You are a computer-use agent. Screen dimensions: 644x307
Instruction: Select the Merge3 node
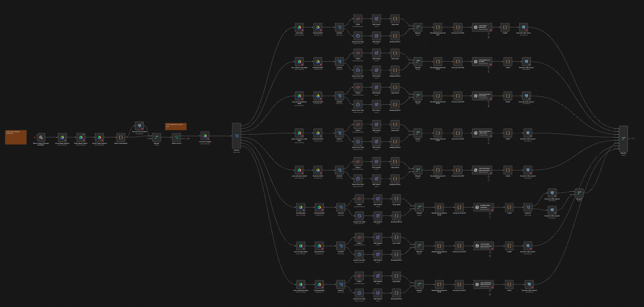click(156, 137)
